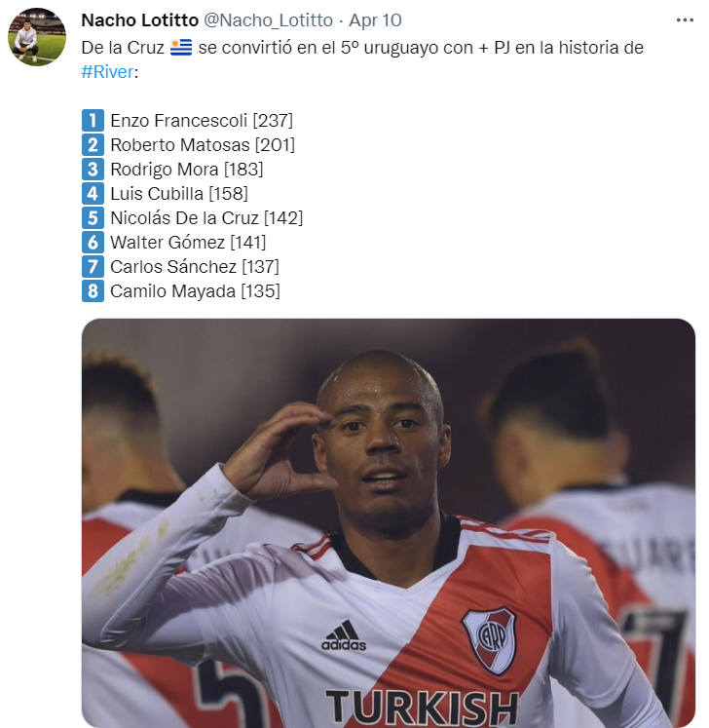Open the three-dot more options menu

coord(685,19)
